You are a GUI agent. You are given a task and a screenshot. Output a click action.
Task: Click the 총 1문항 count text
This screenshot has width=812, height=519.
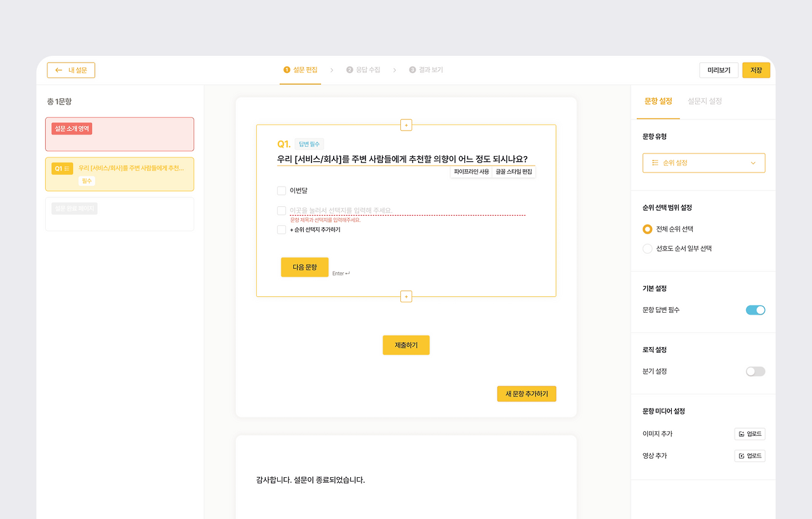coord(60,102)
